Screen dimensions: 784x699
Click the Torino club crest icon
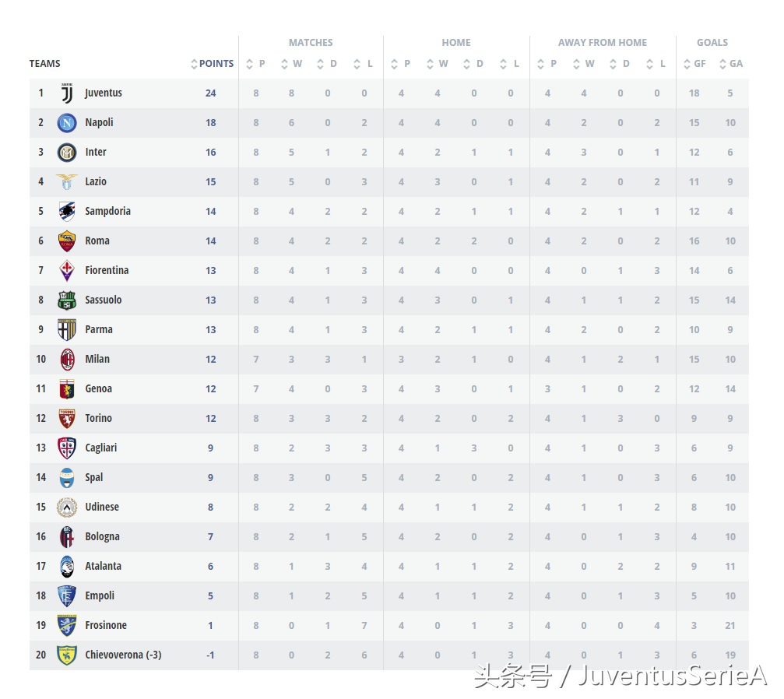click(67, 419)
